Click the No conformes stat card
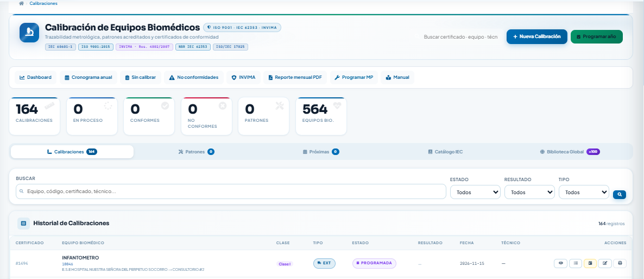This screenshot has width=644, height=279. [206, 116]
